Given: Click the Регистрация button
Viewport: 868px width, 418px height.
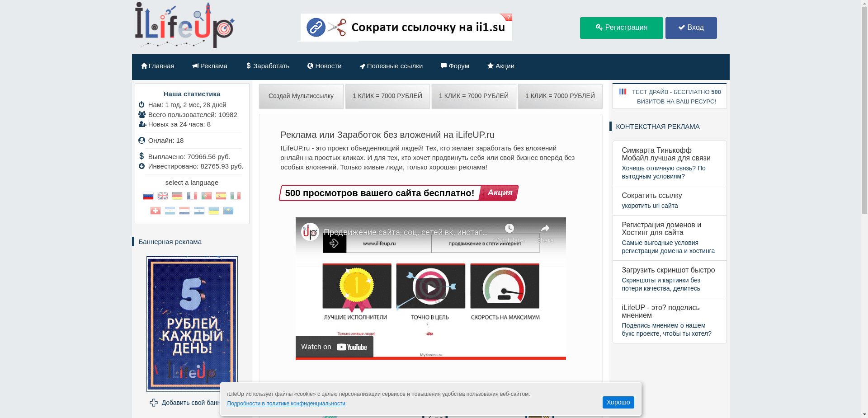Looking at the screenshot, I should pyautogui.click(x=621, y=28).
